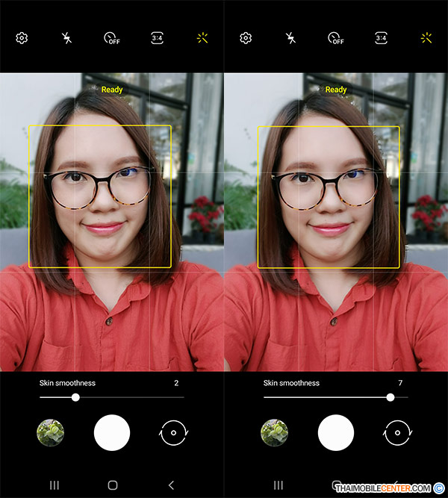The image size is (448, 498).
Task: Open camera settings in right phone screen
Action: (x=246, y=38)
